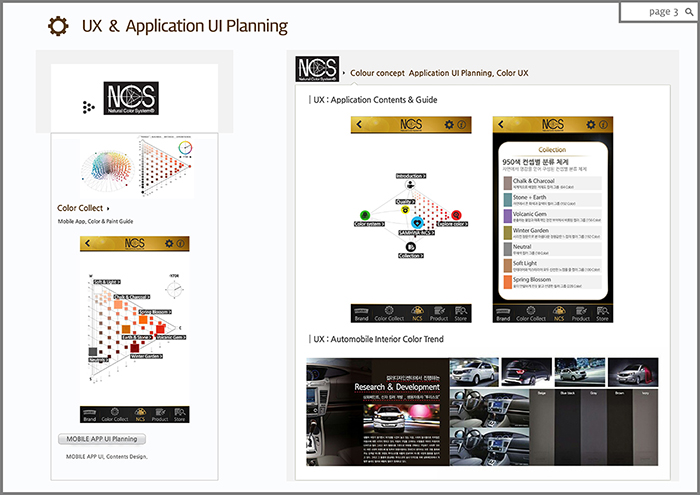This screenshot has width=700, height=495.
Task: Tap settings gear in Collection list phone header
Action: pos(591,125)
